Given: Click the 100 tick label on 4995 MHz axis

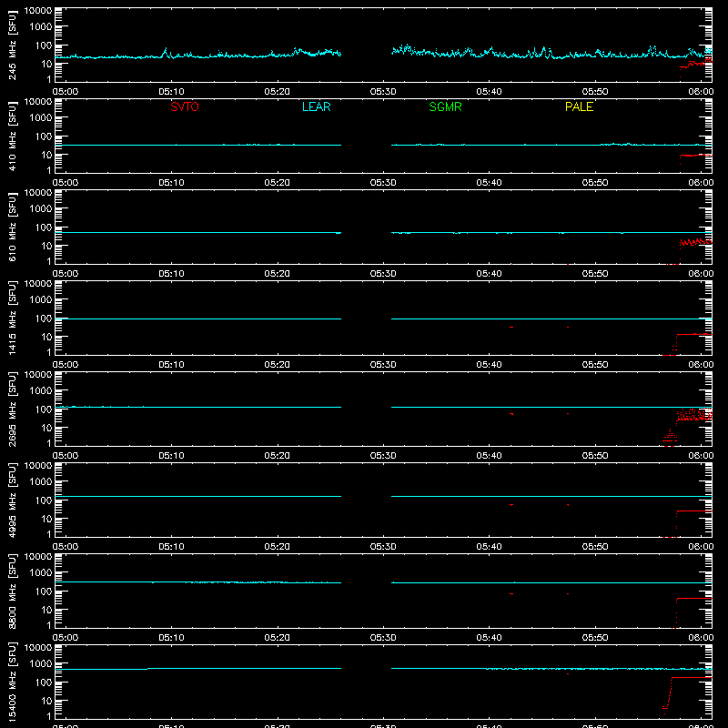Looking at the screenshot, I should 44,500.
